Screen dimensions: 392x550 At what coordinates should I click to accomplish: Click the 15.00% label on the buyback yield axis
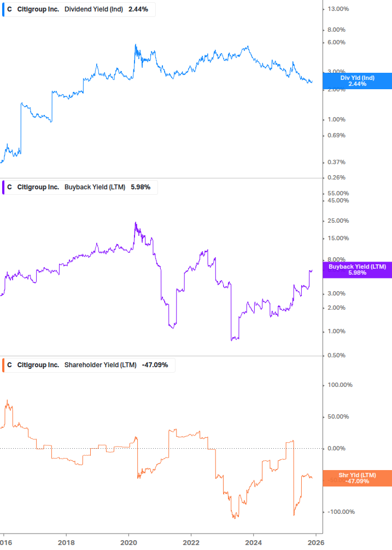point(338,239)
